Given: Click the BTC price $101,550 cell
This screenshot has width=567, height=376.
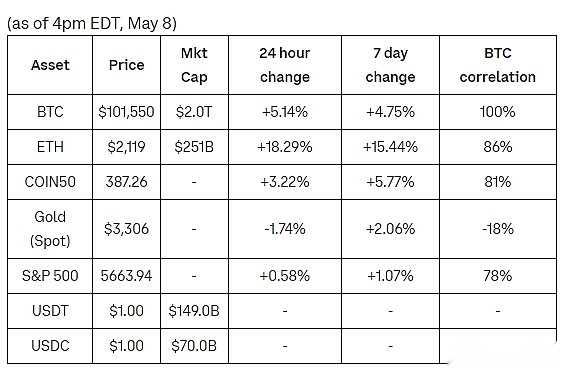Looking at the screenshot, I should pyautogui.click(x=126, y=112).
